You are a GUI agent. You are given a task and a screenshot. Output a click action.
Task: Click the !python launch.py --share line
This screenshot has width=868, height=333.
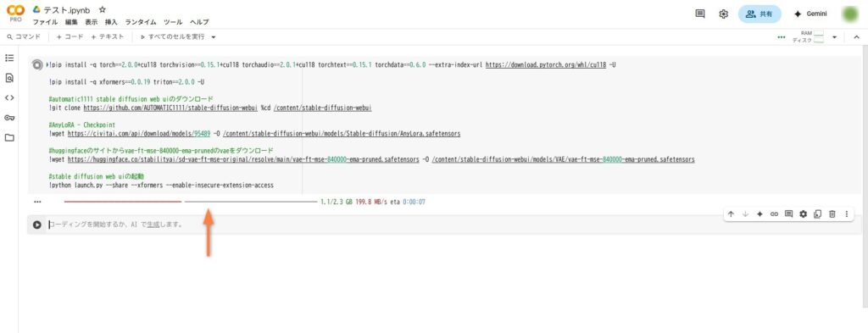pyautogui.click(x=161, y=186)
